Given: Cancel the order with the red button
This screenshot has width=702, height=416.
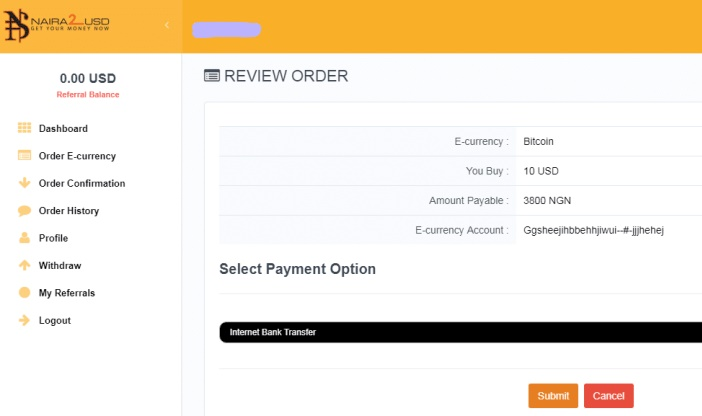Looking at the screenshot, I should (x=608, y=396).
